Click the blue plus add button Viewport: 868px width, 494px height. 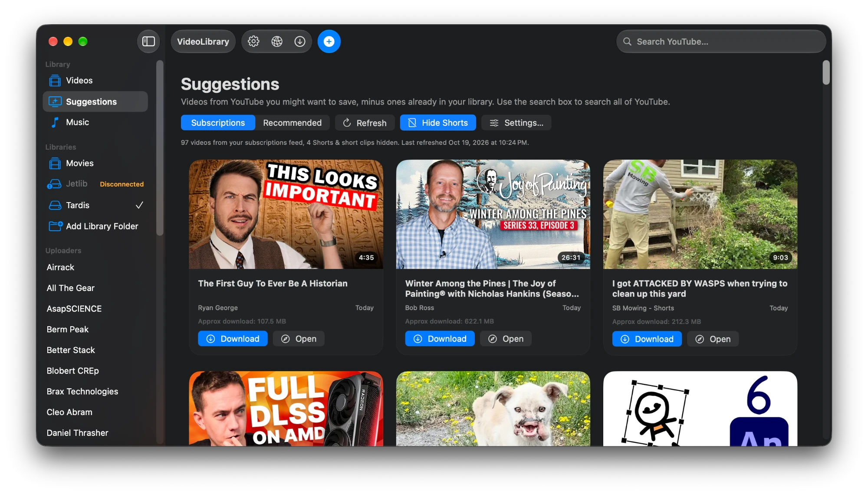tap(329, 41)
